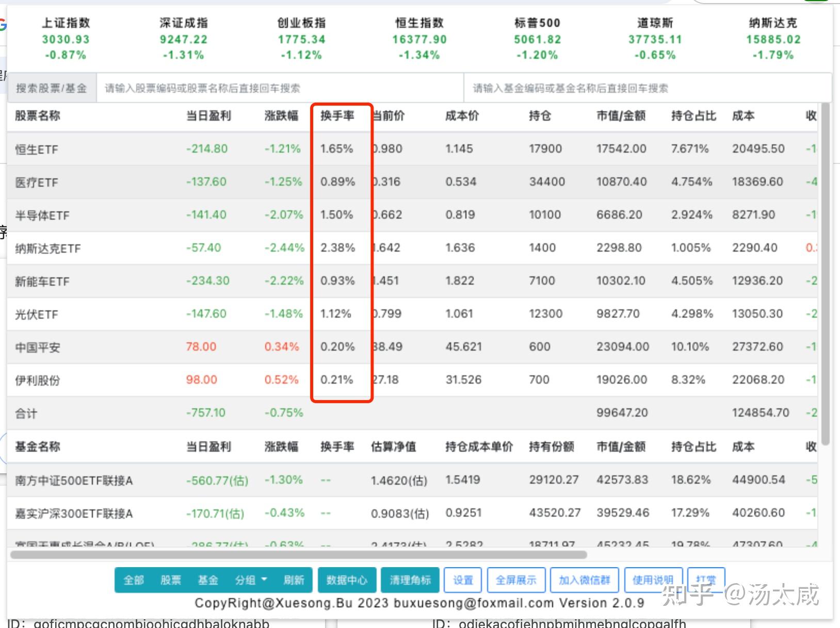Select the 光伏ETF row name

coord(37,314)
